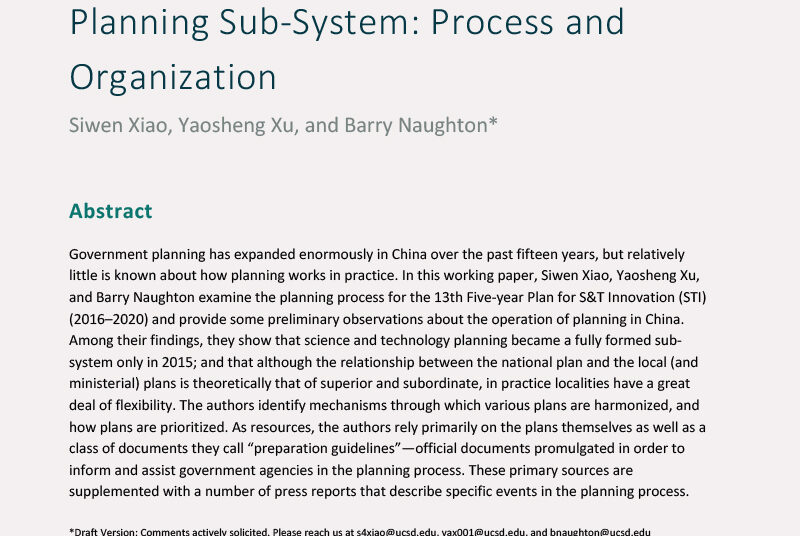Click the green "Abstract" heading

pos(111,211)
